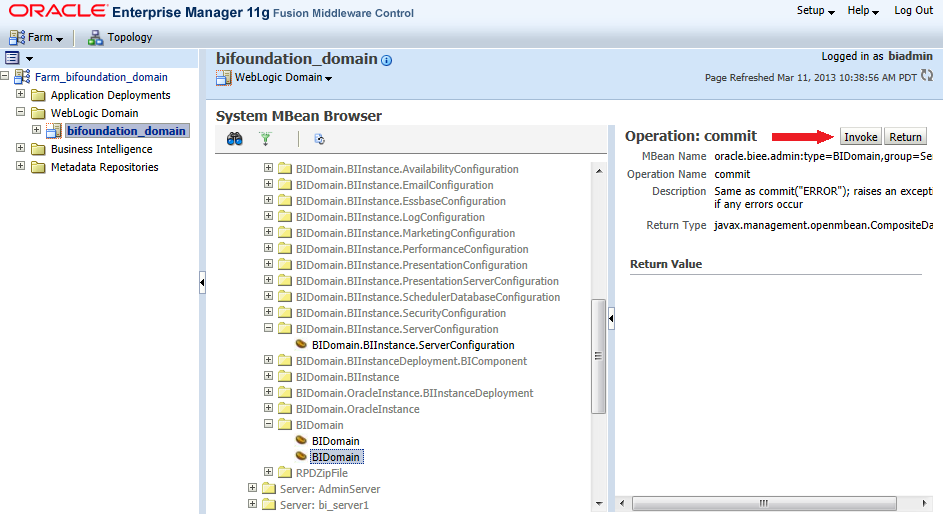943x514 pixels.
Task: Click the Log Out link
Action: (913, 11)
